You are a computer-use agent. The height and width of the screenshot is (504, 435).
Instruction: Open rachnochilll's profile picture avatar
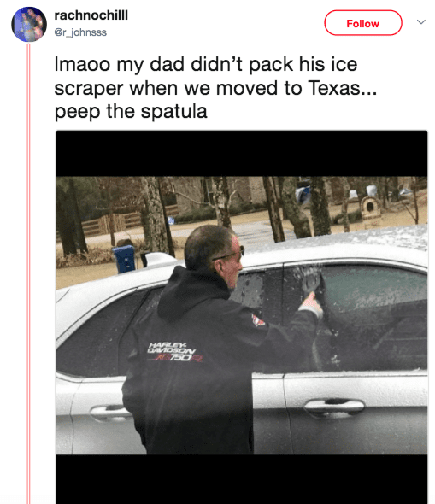click(29, 24)
